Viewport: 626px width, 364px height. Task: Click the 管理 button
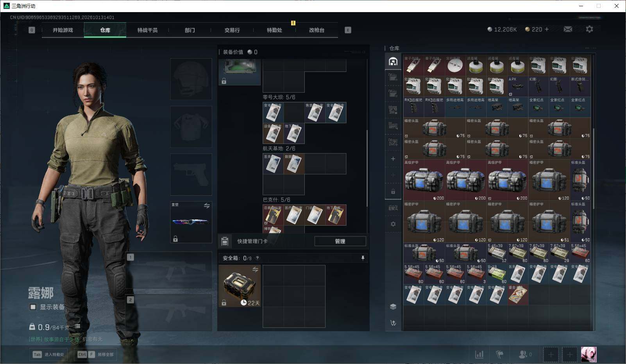coord(340,241)
